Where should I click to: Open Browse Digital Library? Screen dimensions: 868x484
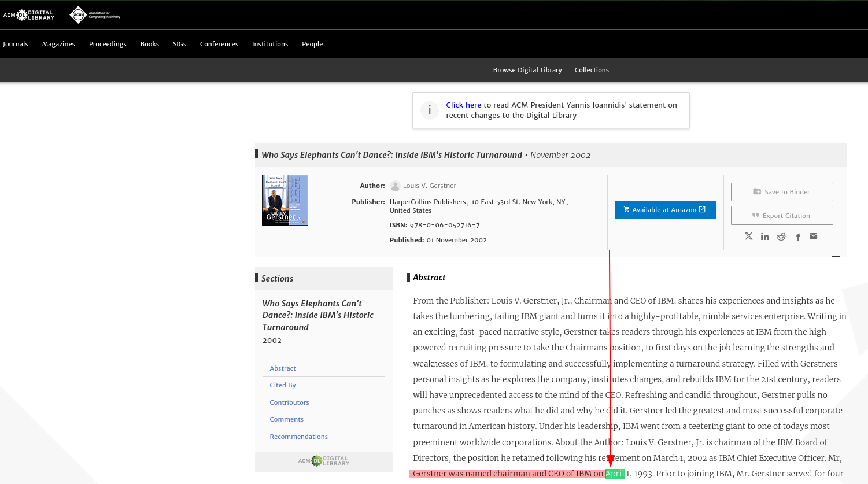[x=527, y=70]
